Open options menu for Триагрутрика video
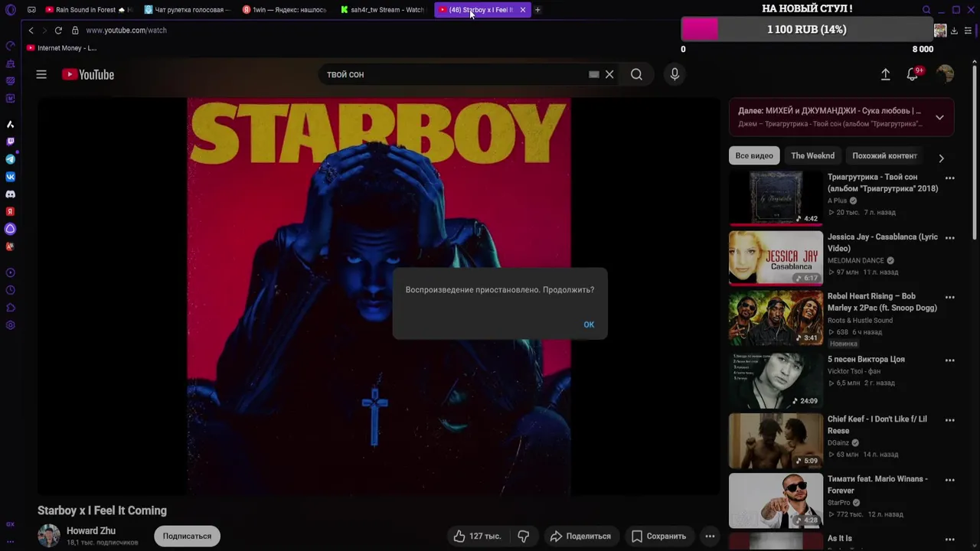This screenshot has height=551, width=980. click(949, 178)
